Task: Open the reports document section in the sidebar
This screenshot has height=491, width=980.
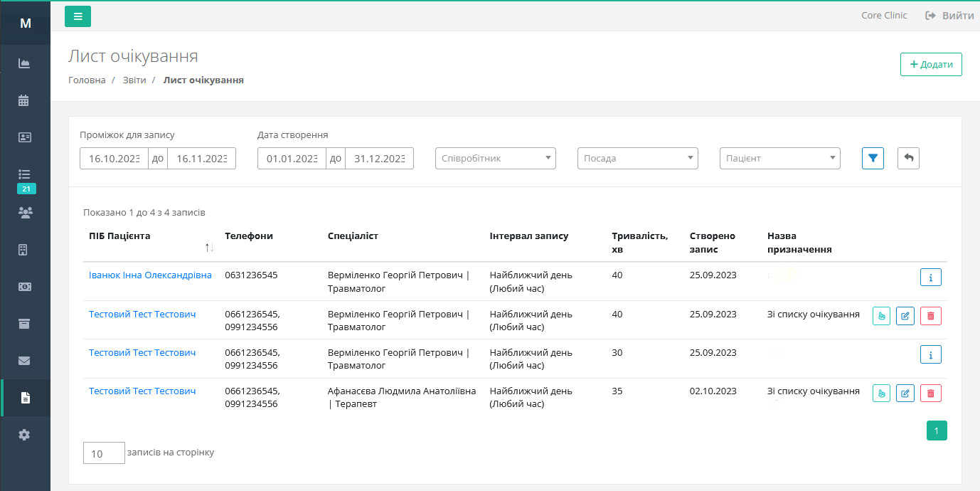Action: (25, 398)
